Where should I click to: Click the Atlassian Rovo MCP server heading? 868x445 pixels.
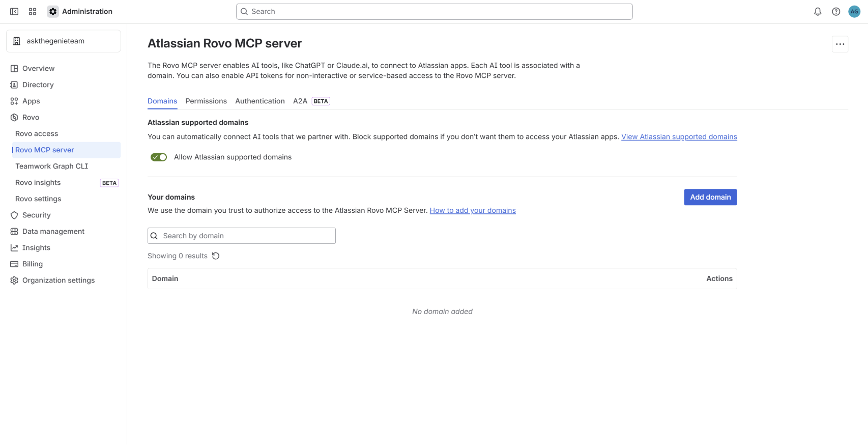pyautogui.click(x=224, y=43)
